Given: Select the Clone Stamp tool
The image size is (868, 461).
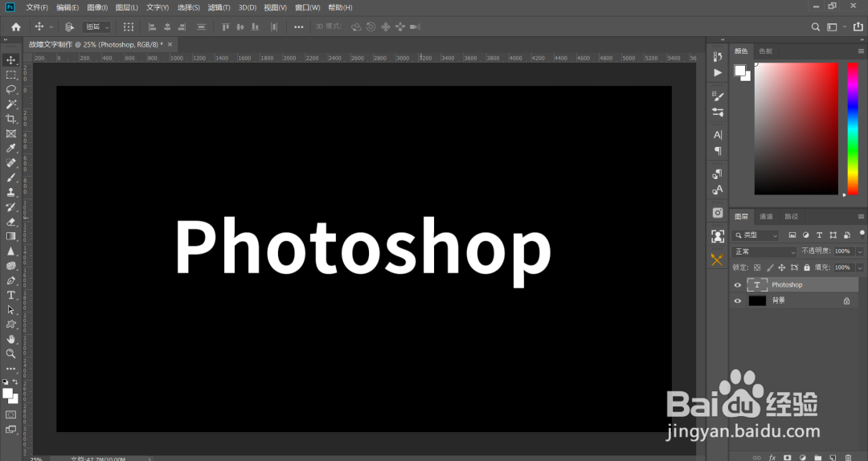Looking at the screenshot, I should [x=10, y=192].
